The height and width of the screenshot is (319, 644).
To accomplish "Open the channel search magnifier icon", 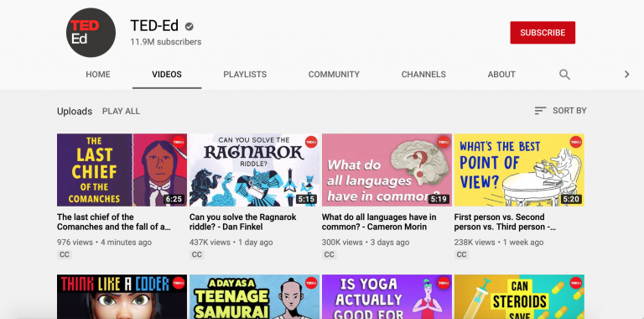I will click(x=564, y=75).
